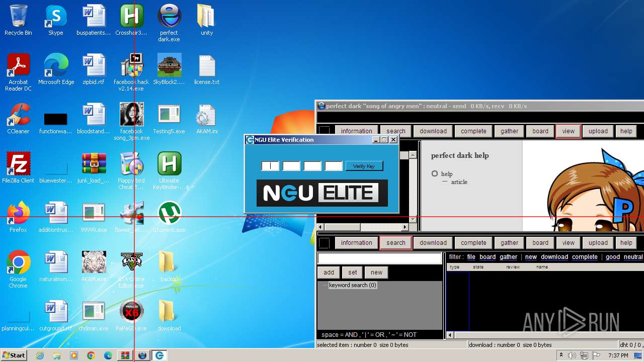644x362 pixels.
Task: Click the state column header
Action: click(x=478, y=267)
